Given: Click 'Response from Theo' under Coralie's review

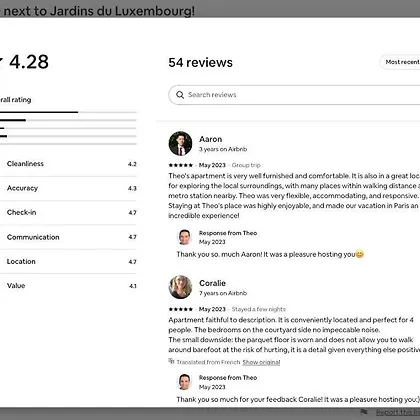Looking at the screenshot, I should point(228,378).
